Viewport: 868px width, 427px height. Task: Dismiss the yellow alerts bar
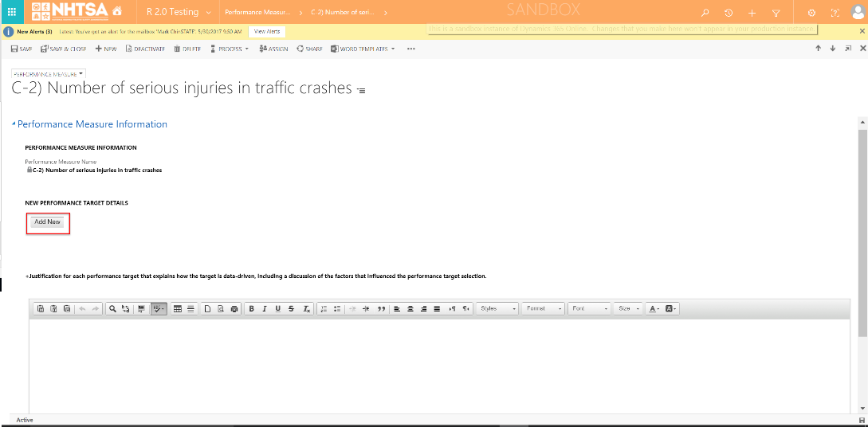tap(862, 31)
